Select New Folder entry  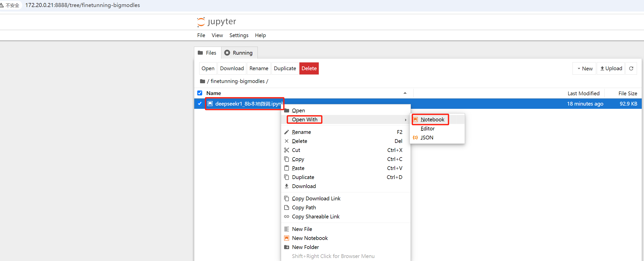pos(346,247)
